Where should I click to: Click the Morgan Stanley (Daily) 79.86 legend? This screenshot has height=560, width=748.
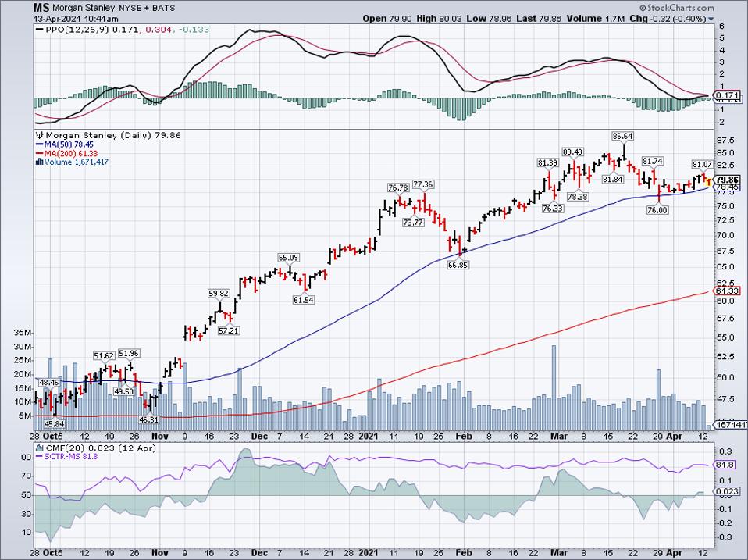[x=113, y=135]
